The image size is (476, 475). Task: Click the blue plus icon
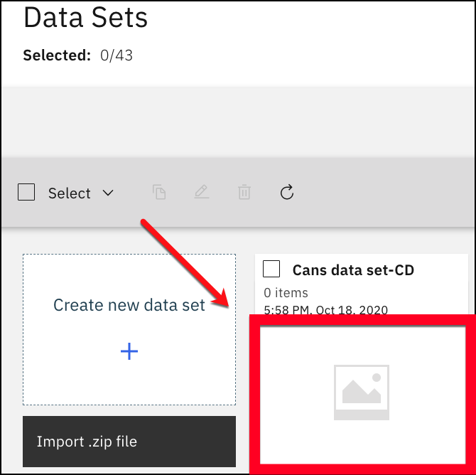coord(129,351)
